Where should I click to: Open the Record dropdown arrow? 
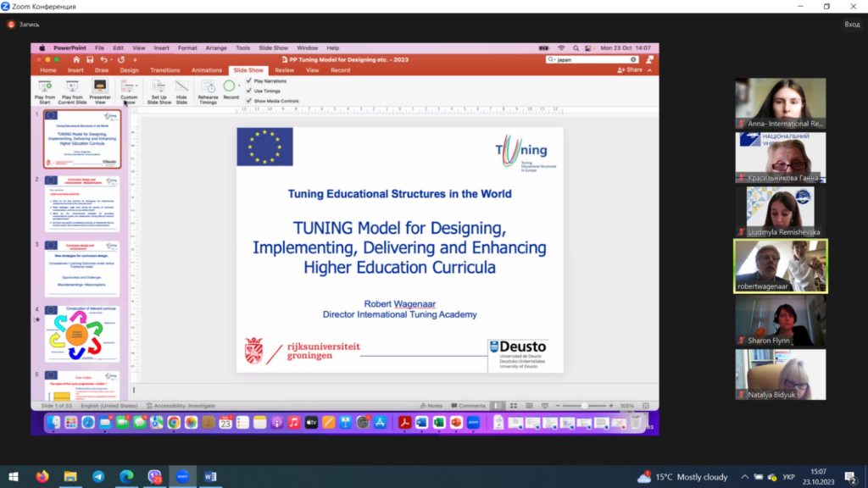tap(240, 86)
